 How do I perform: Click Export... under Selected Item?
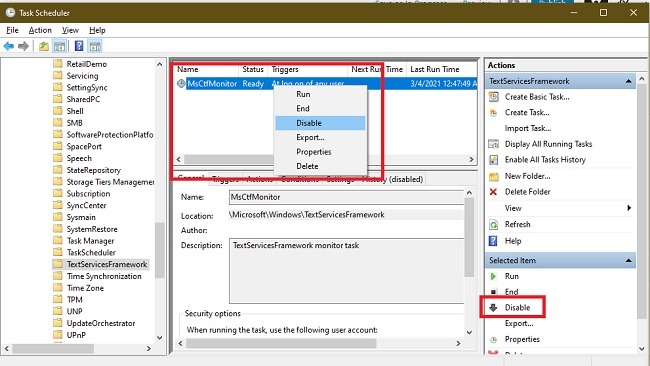pos(519,323)
